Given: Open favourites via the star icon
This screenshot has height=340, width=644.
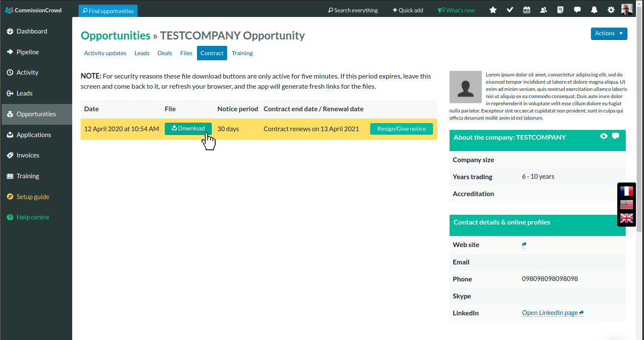Looking at the screenshot, I should click(493, 10).
